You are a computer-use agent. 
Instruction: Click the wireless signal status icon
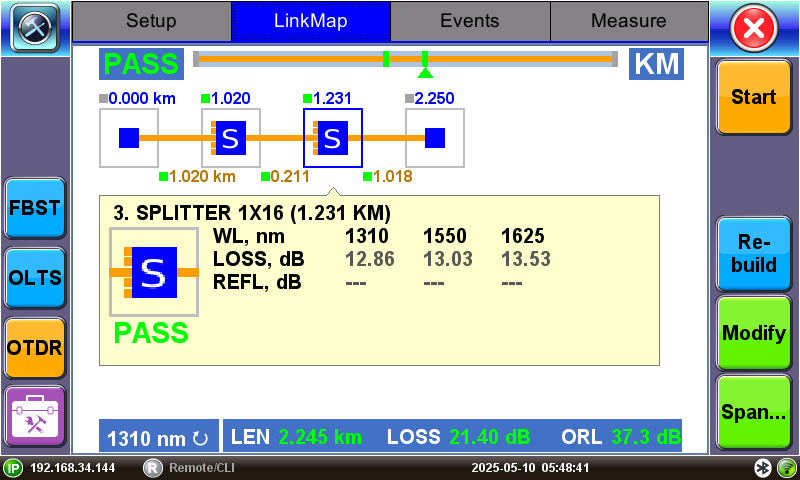coord(786,468)
